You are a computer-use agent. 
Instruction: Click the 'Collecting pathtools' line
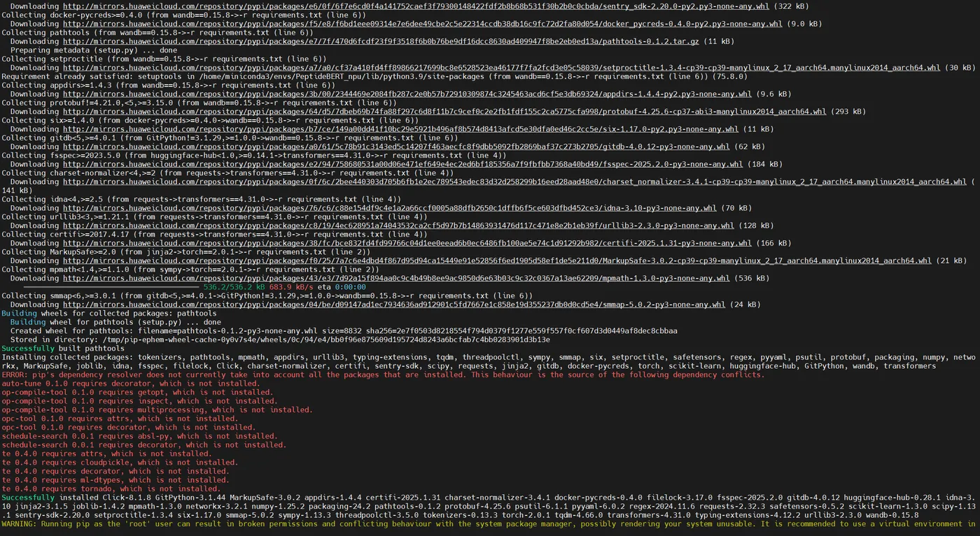pos(158,33)
